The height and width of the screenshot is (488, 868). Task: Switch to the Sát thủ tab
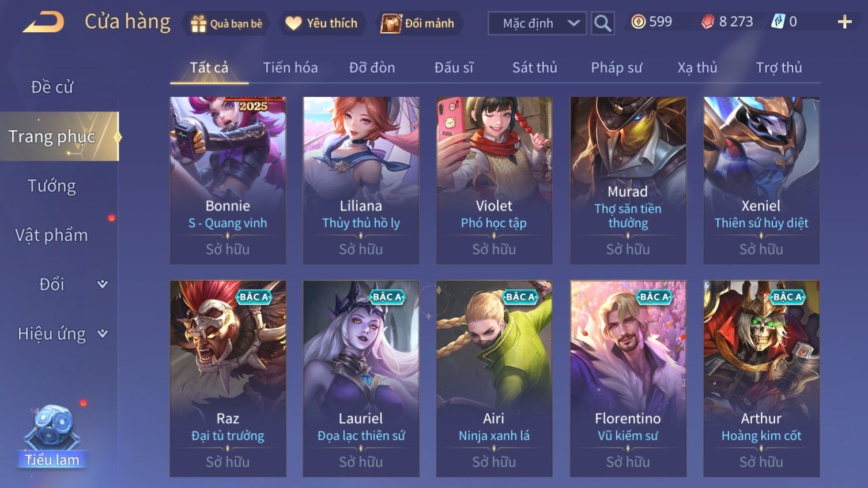click(534, 67)
